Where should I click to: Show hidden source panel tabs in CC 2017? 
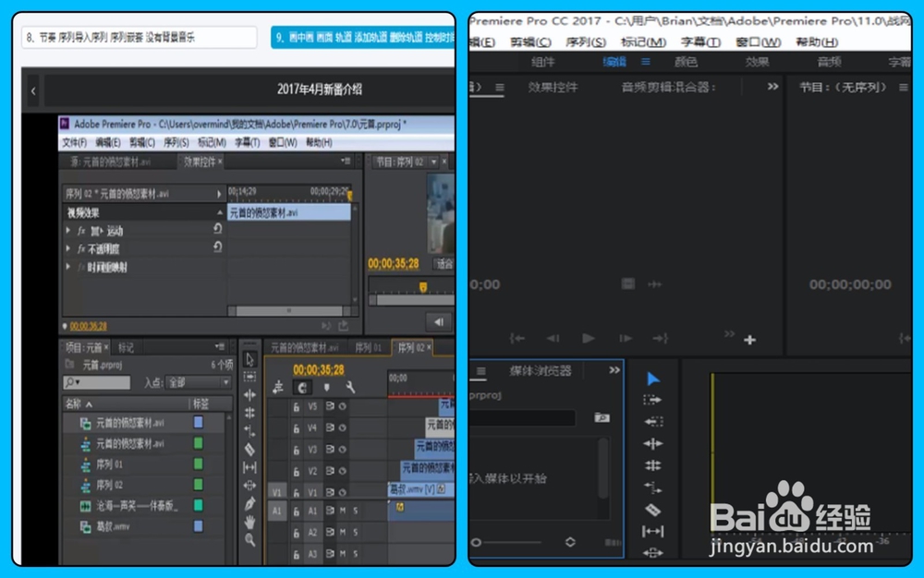point(772,87)
